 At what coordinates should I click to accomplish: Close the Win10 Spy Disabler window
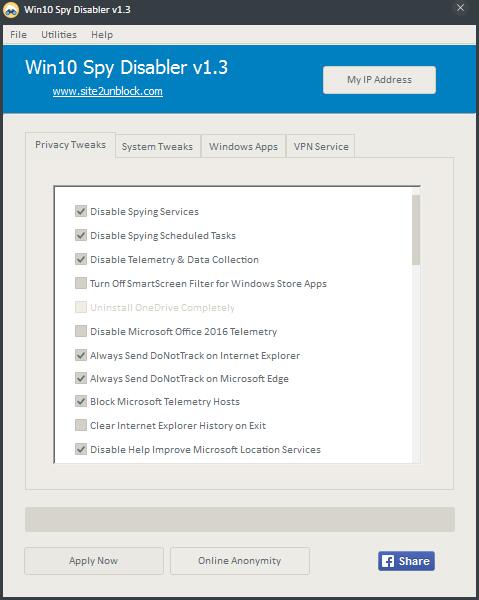(x=460, y=8)
